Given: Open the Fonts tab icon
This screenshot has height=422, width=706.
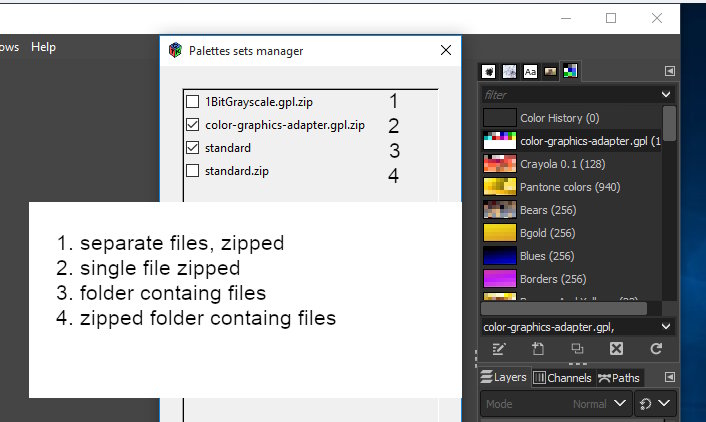Looking at the screenshot, I should (x=530, y=71).
